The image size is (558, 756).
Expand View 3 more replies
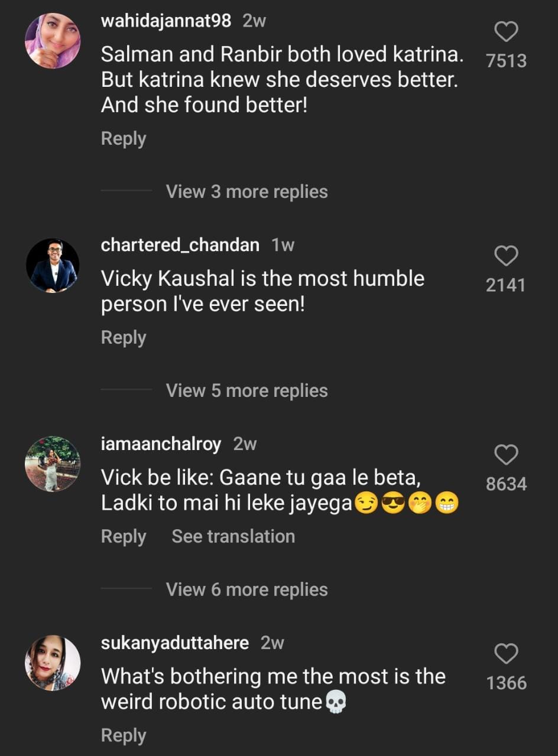click(246, 191)
